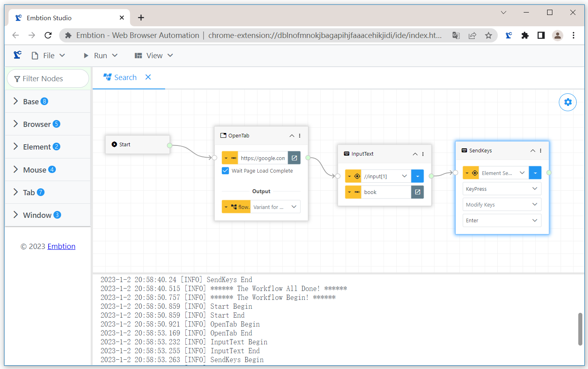This screenshot has width=588, height=369.
Task: Click the log panel scrollbar thumb
Action: 580,329
